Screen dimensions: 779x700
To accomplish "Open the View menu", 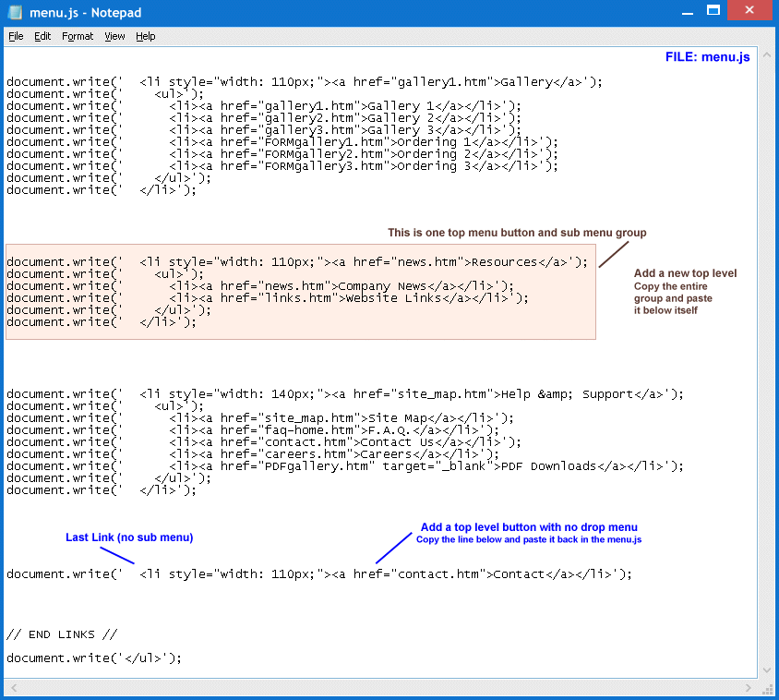I will pos(114,36).
